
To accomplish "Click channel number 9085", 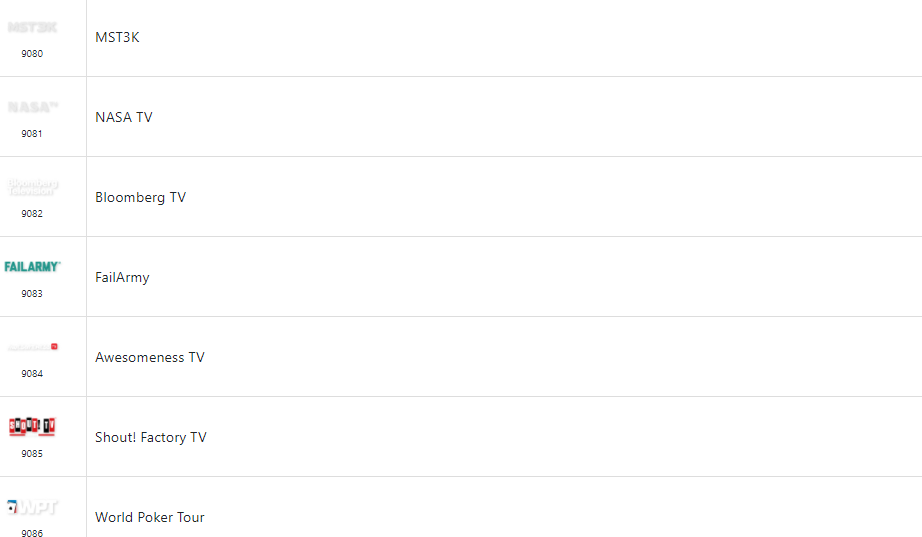I will (32, 454).
